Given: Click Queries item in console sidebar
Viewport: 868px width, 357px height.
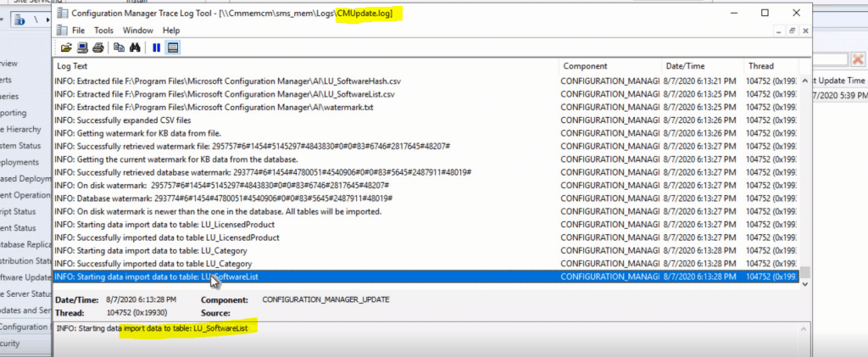Looking at the screenshot, I should [x=9, y=97].
